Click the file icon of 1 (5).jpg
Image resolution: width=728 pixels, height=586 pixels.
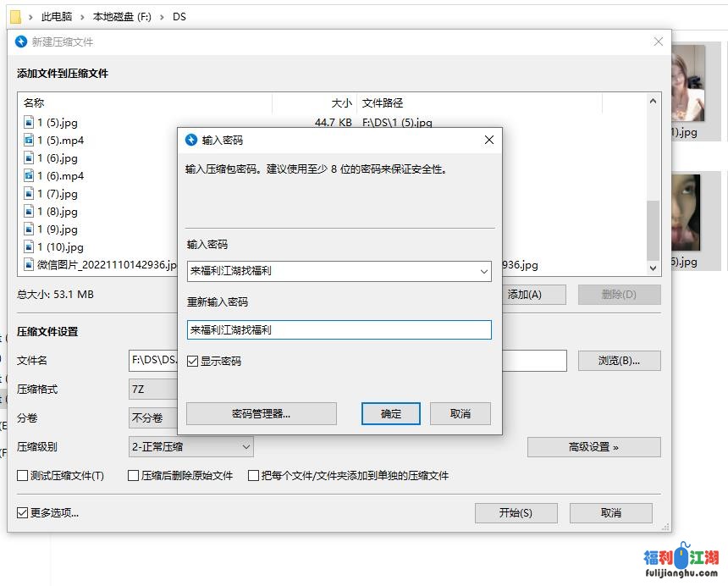(30, 122)
